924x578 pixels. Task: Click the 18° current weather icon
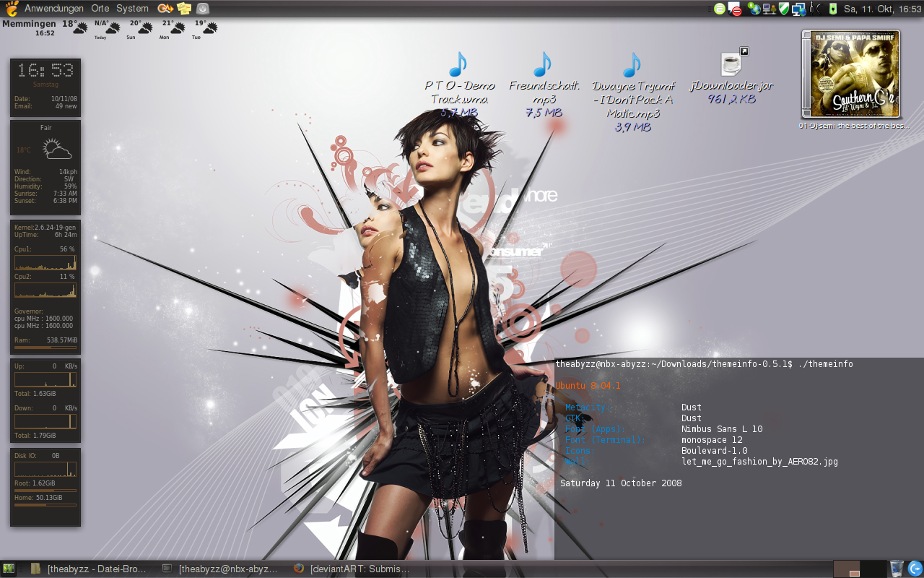[x=82, y=27]
